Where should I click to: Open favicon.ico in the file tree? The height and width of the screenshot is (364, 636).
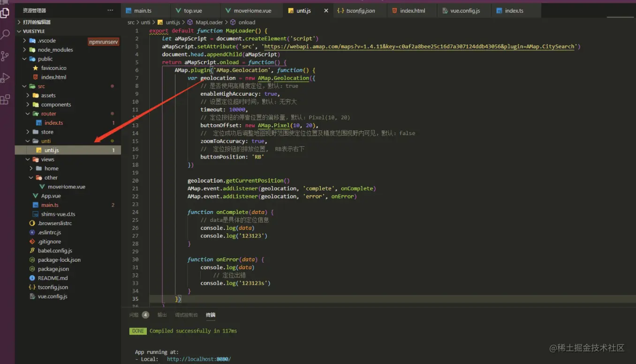click(x=53, y=68)
